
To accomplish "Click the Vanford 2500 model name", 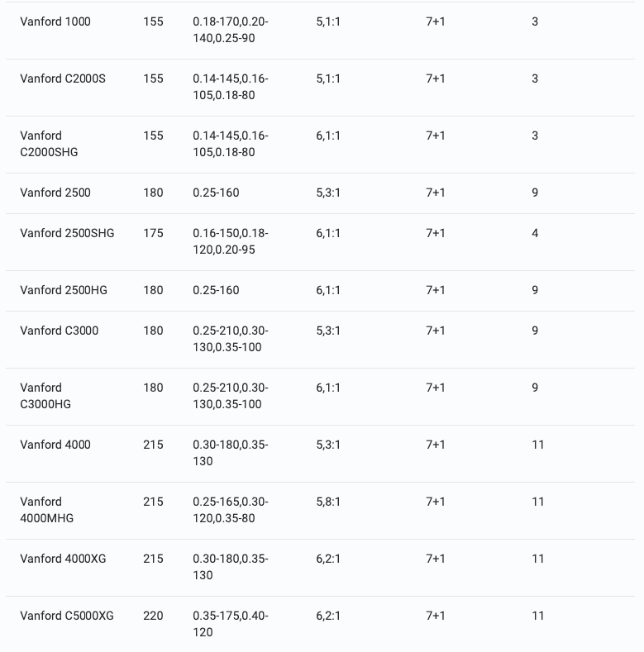I will coord(55,193).
